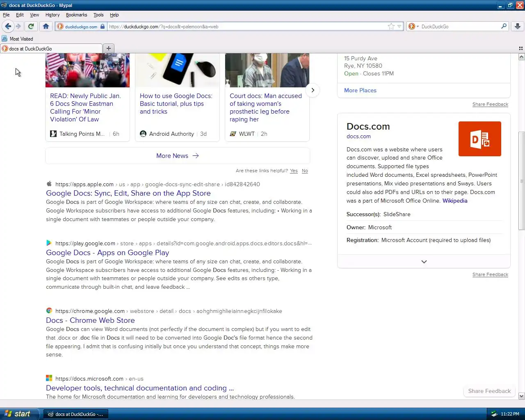The height and width of the screenshot is (420, 525).
Task: Open the Help menu
Action: pyautogui.click(x=114, y=15)
